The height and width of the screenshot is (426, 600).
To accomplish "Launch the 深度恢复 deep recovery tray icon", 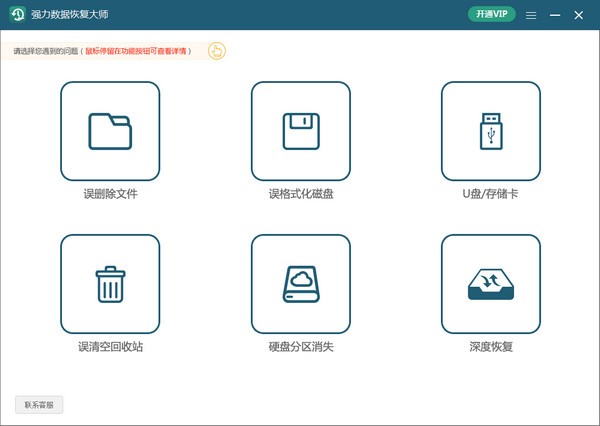I will point(491,284).
